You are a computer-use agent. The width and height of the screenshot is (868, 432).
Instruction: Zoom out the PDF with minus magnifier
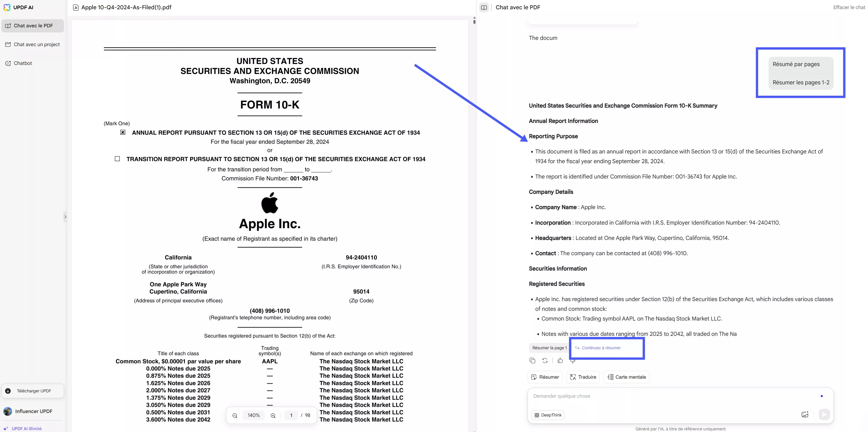pos(235,416)
